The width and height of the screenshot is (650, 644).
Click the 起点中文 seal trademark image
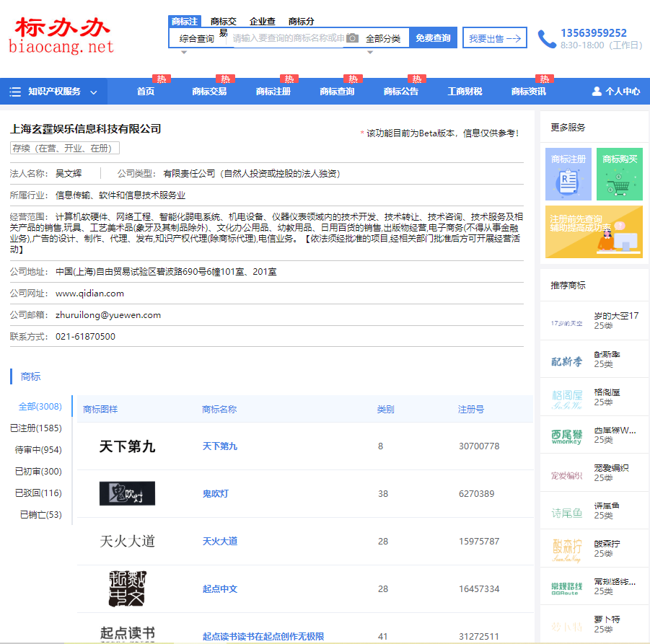coord(127,588)
